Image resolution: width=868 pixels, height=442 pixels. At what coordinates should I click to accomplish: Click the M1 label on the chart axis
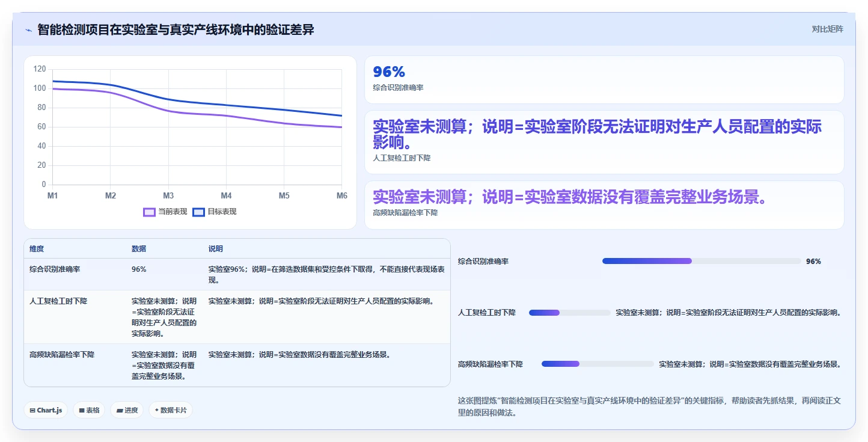coord(52,195)
